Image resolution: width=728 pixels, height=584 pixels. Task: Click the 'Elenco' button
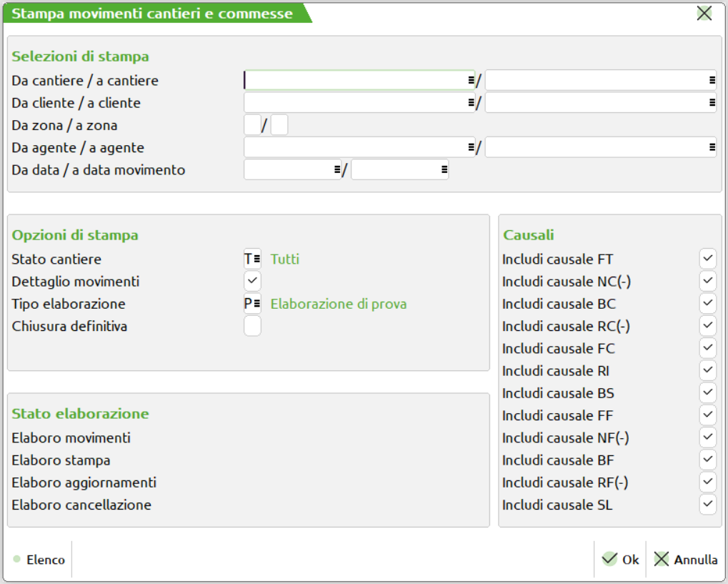point(39,560)
